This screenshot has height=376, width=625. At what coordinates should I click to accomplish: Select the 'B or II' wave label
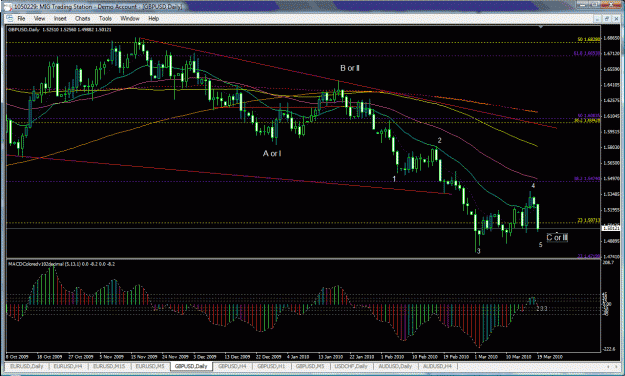click(x=350, y=68)
